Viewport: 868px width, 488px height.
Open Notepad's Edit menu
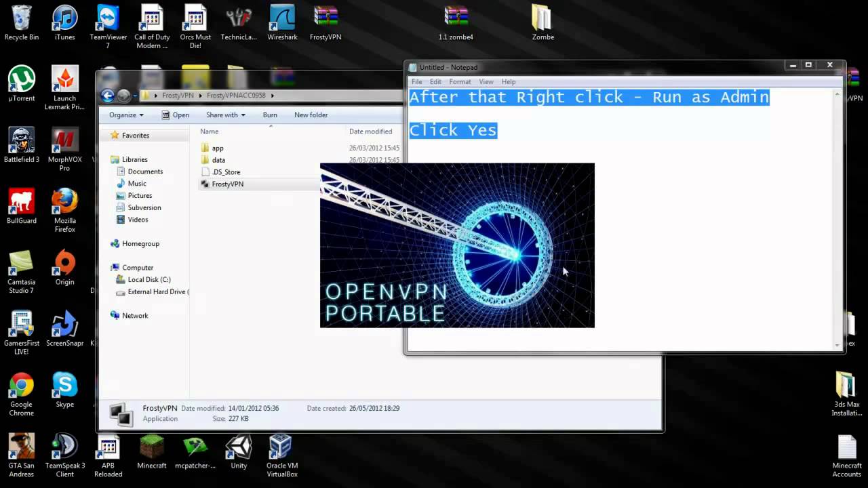(435, 82)
